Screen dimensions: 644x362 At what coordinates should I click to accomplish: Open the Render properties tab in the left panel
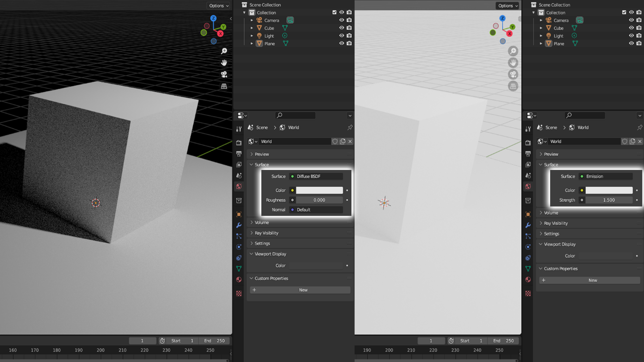coord(239,143)
